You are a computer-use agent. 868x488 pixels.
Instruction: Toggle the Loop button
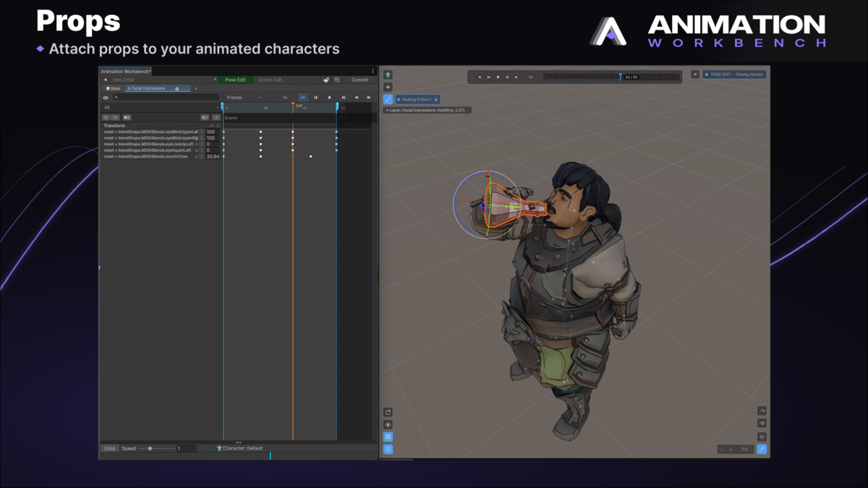(x=109, y=448)
